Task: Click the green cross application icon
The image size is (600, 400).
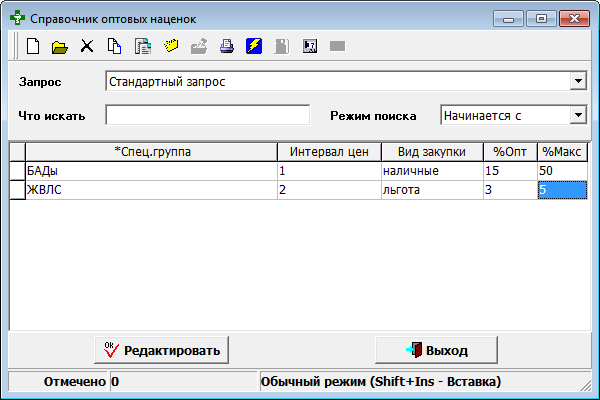Action: click(x=17, y=18)
